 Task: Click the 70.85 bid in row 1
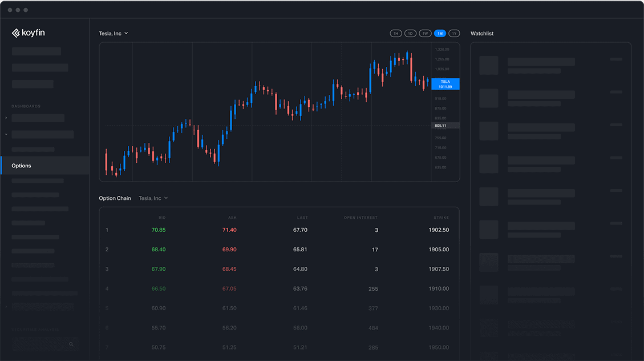point(159,230)
